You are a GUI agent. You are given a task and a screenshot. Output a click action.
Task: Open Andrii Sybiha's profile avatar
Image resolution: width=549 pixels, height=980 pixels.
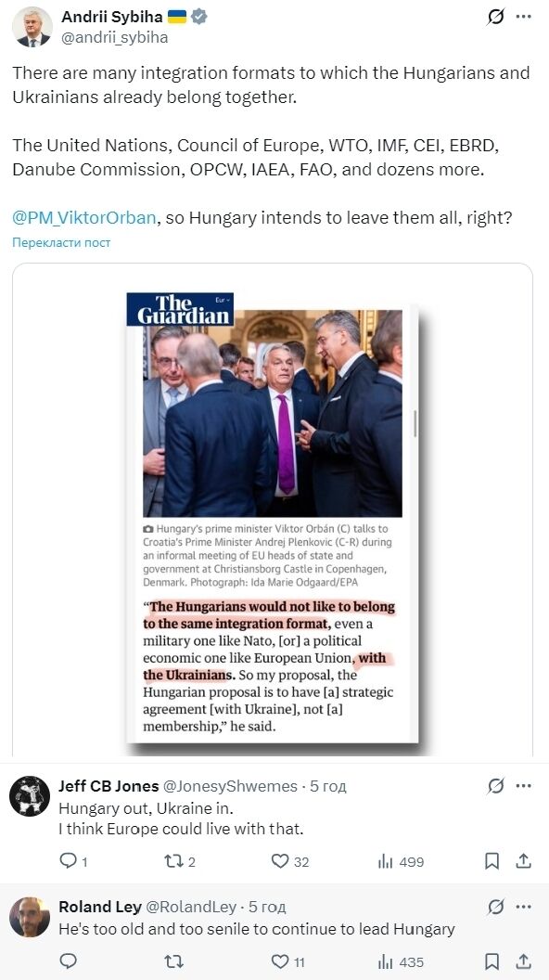(x=32, y=27)
